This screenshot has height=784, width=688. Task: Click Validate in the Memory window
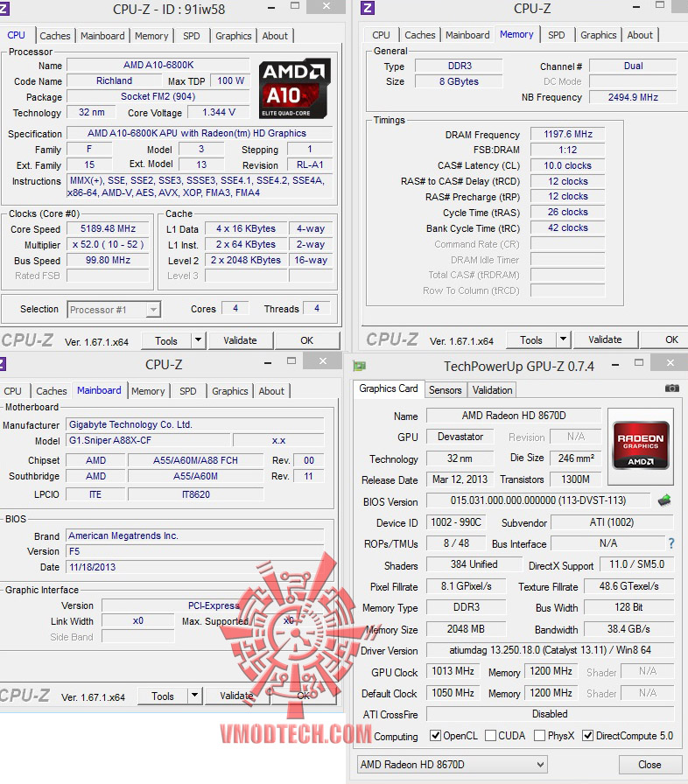coord(605,339)
